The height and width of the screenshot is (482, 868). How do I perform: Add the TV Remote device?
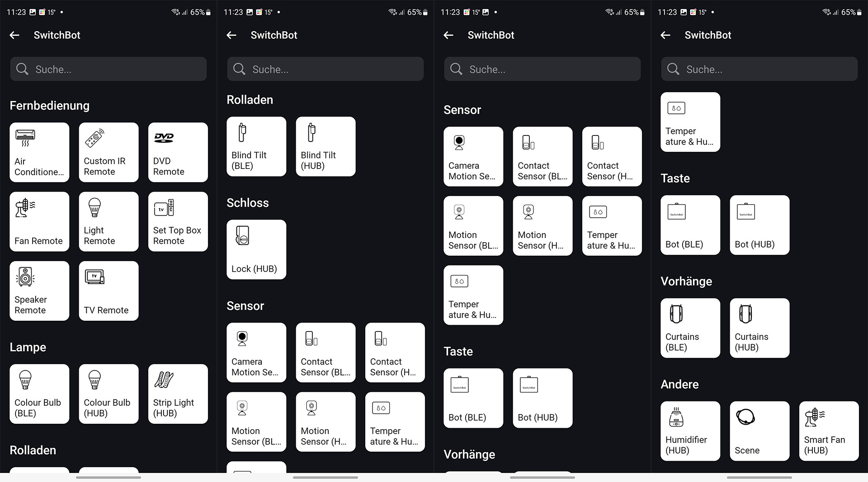point(108,291)
